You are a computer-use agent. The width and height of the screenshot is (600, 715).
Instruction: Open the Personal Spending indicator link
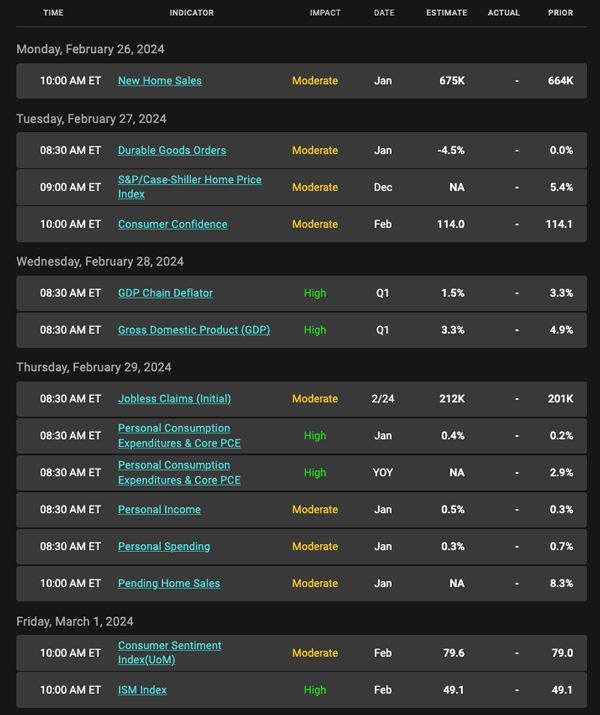164,547
